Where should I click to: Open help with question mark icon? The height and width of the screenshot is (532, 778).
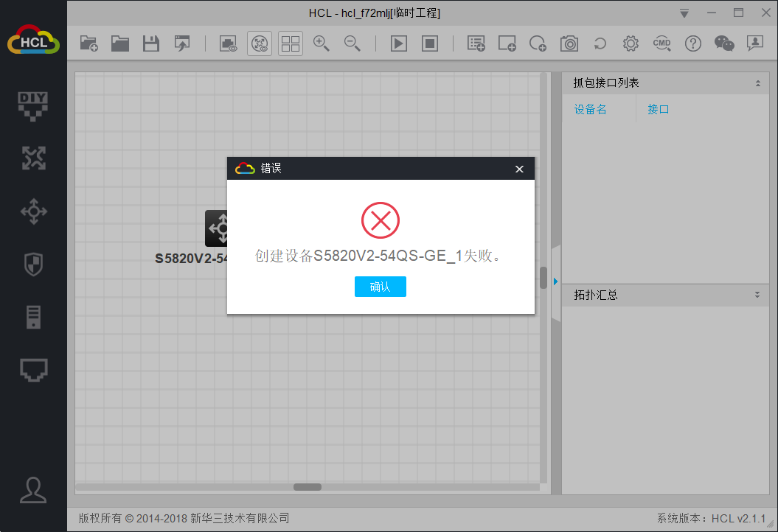[692, 43]
